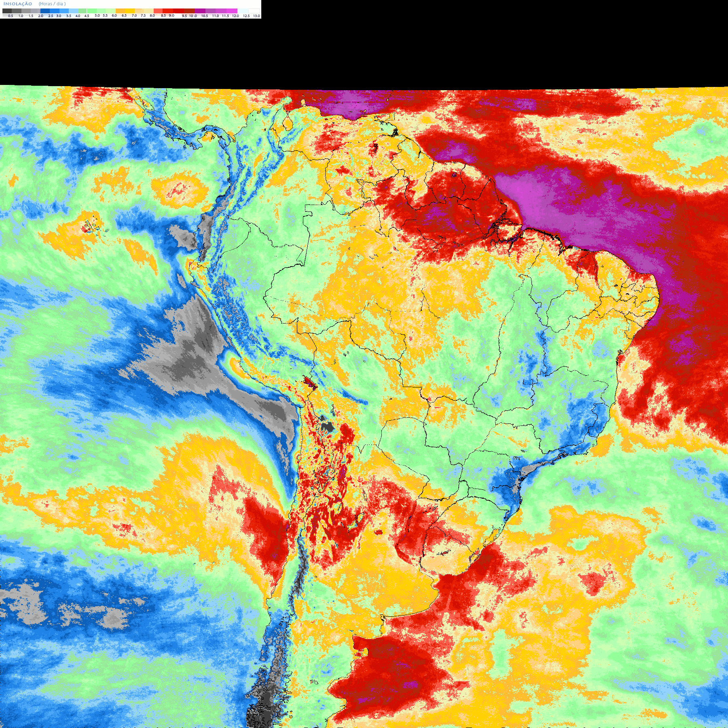Click the '12.5' legend value

click(246, 16)
